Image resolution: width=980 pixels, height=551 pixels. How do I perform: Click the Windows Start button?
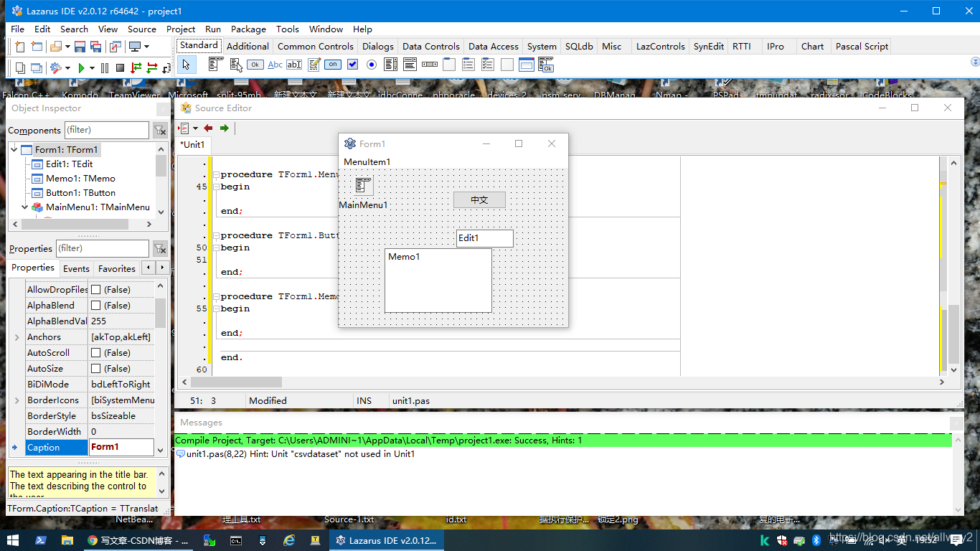tap(14, 540)
